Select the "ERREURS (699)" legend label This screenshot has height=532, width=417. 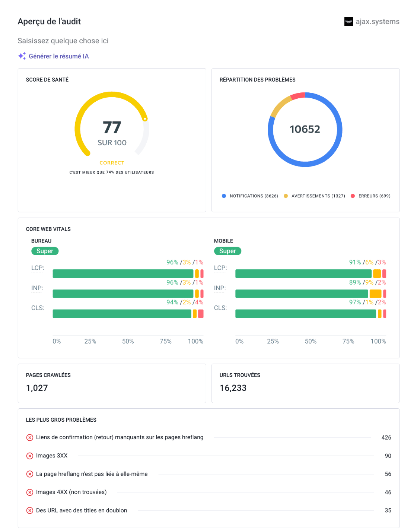375,196
